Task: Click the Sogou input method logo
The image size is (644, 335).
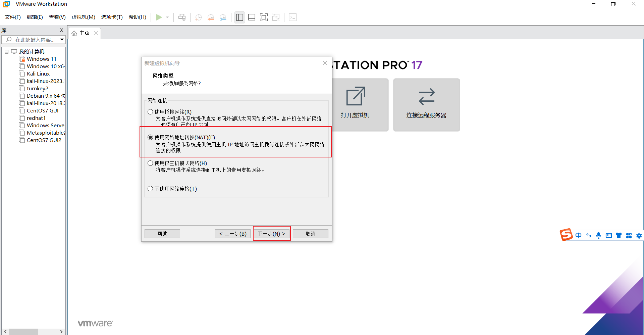Action: click(566, 235)
